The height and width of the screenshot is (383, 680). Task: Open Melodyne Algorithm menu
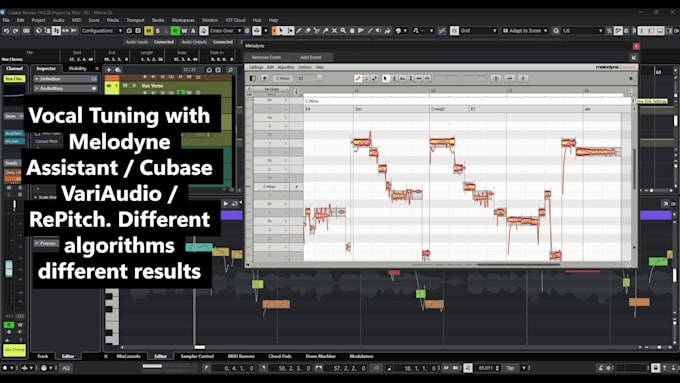285,67
